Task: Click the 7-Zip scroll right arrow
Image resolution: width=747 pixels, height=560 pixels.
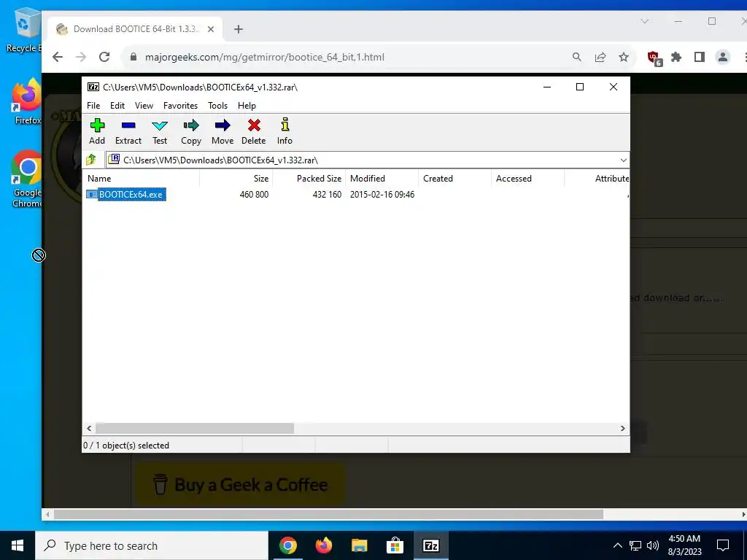Action: click(x=622, y=429)
